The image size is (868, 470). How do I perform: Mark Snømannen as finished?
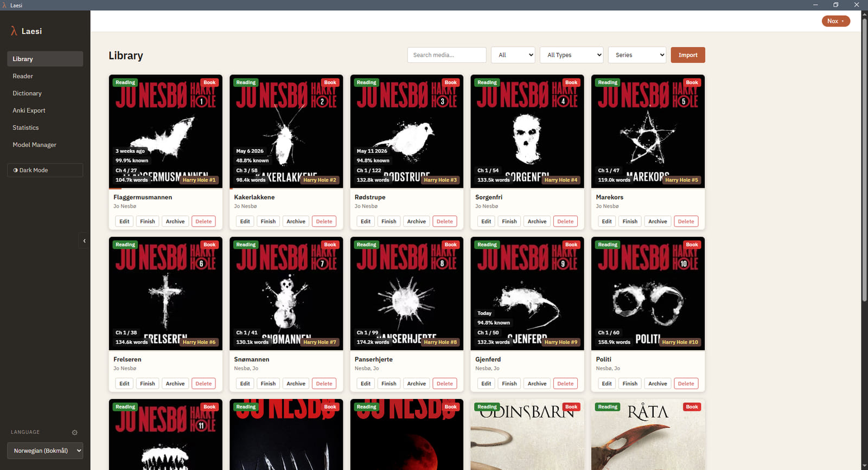[268, 383]
